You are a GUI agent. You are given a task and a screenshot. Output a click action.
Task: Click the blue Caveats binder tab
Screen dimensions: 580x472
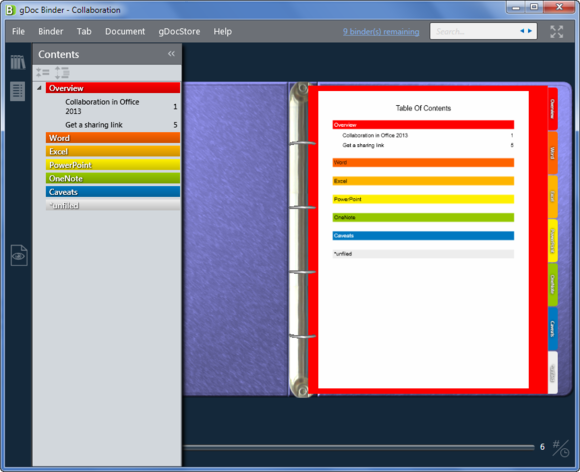click(552, 328)
